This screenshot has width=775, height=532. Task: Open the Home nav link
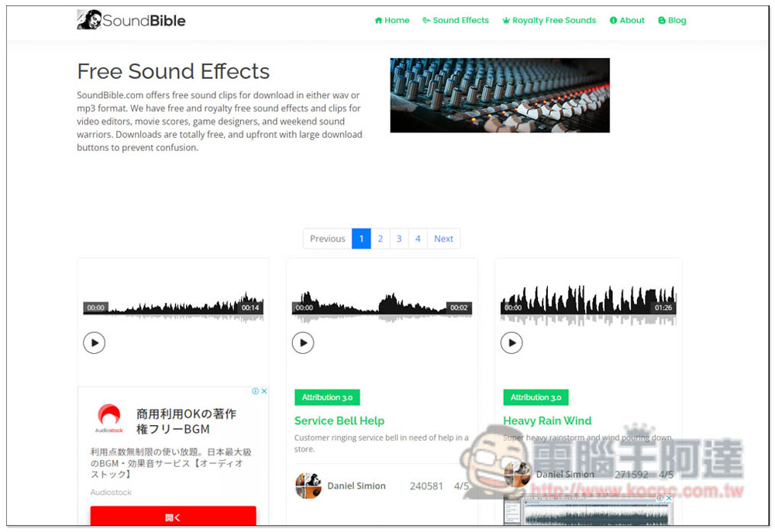392,20
